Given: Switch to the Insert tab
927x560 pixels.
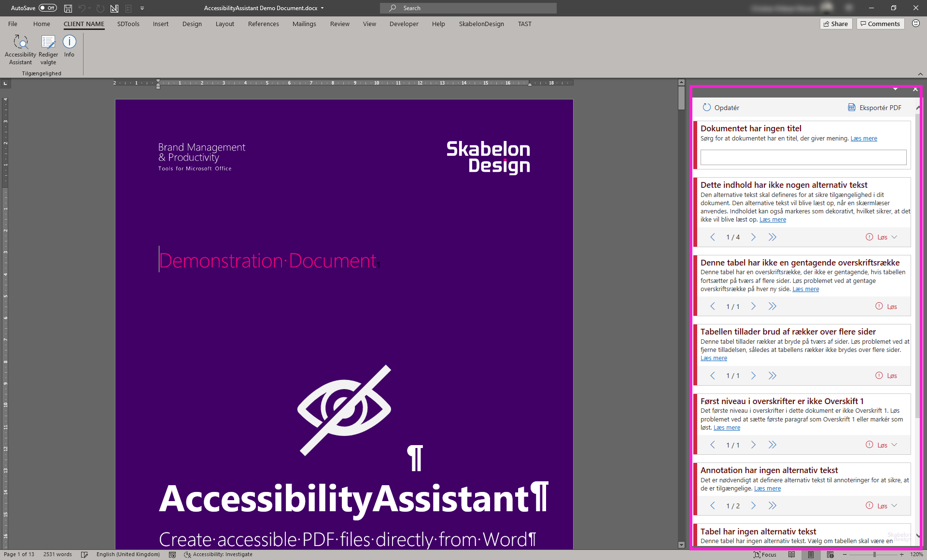Looking at the screenshot, I should click(161, 24).
